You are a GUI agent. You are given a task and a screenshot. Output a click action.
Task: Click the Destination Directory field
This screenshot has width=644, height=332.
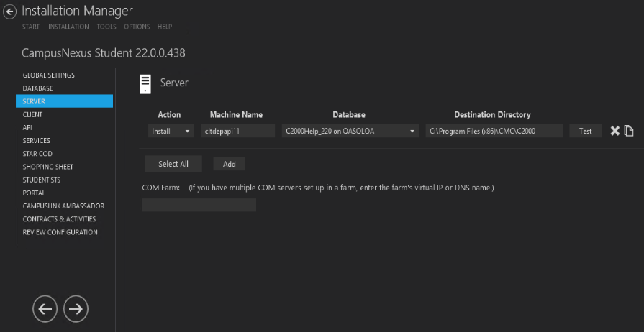pyautogui.click(x=494, y=131)
